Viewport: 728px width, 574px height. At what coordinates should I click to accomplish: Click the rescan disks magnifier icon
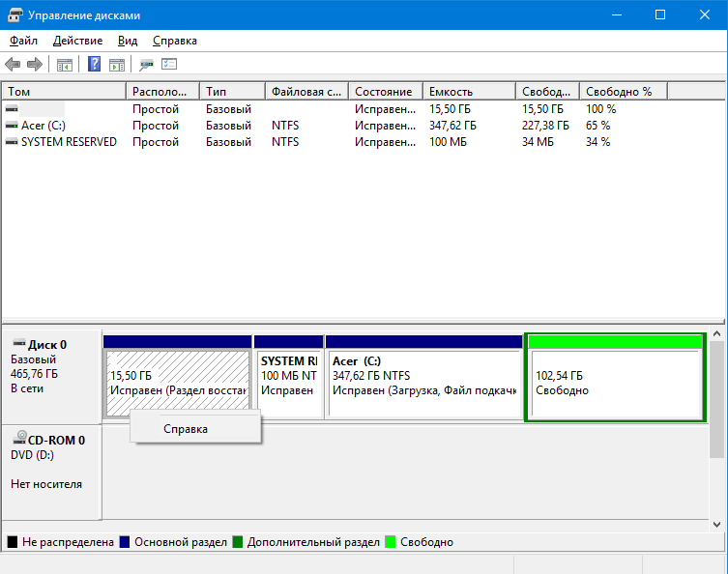[146, 65]
